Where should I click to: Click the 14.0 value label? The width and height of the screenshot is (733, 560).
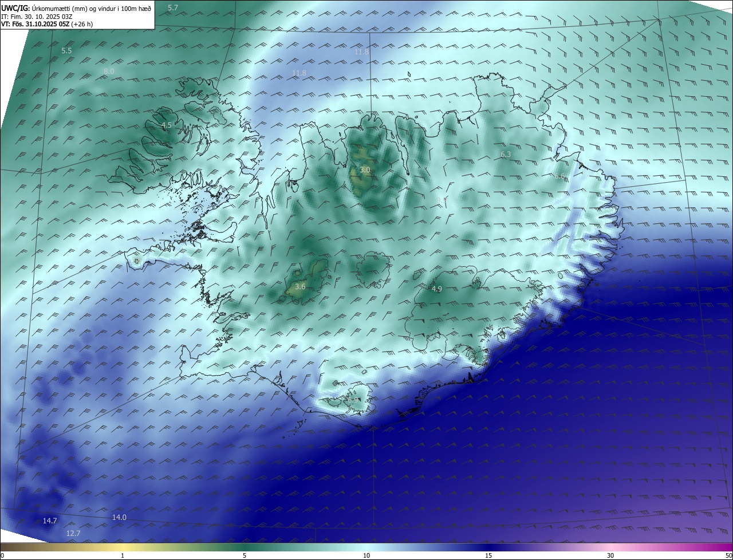click(119, 517)
